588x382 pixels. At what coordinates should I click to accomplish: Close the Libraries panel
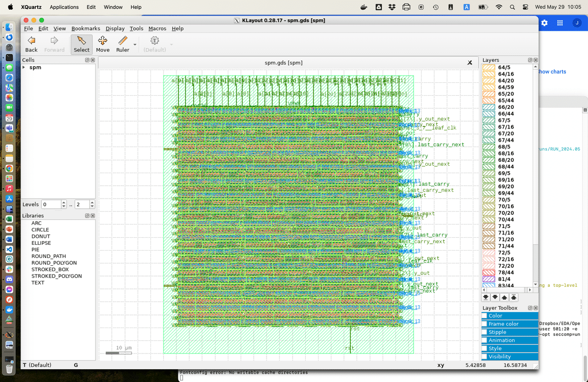click(93, 216)
